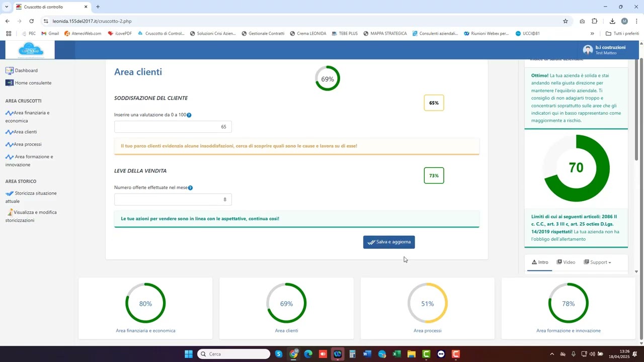Open Dashboard from the sidebar
This screenshot has height=362, width=644.
[x=26, y=71]
